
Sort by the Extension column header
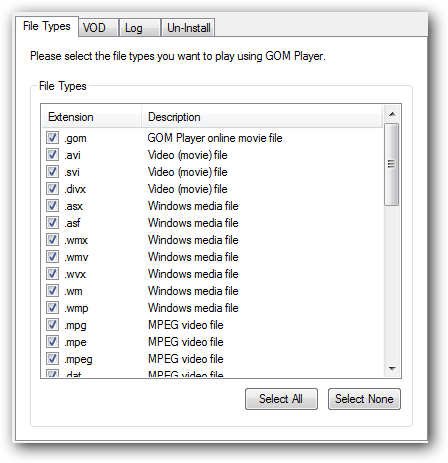pos(92,117)
